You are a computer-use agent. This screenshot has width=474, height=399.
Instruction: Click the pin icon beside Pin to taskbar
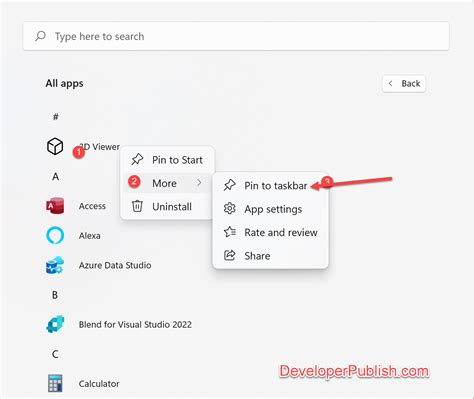click(230, 185)
